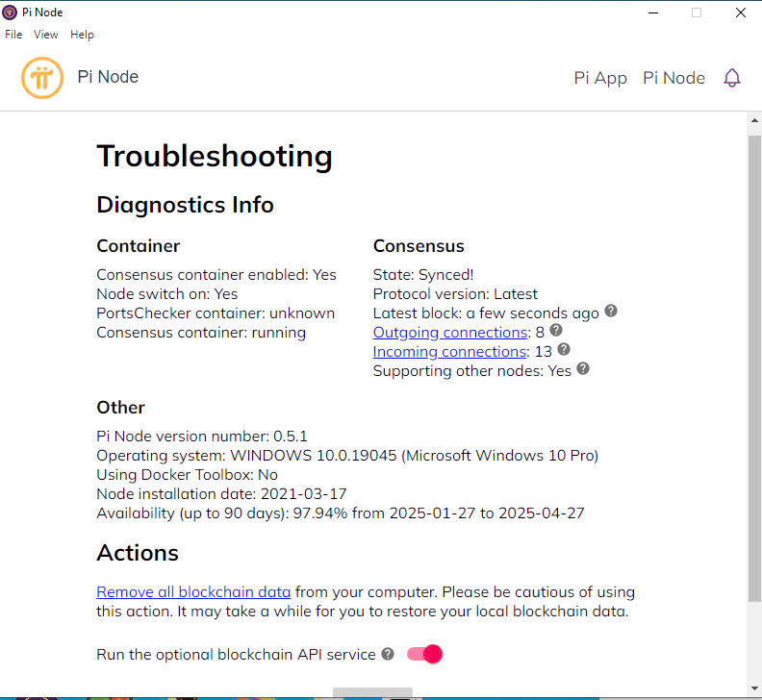Switch to the Pi App section
The width and height of the screenshot is (762, 700).
pos(600,78)
